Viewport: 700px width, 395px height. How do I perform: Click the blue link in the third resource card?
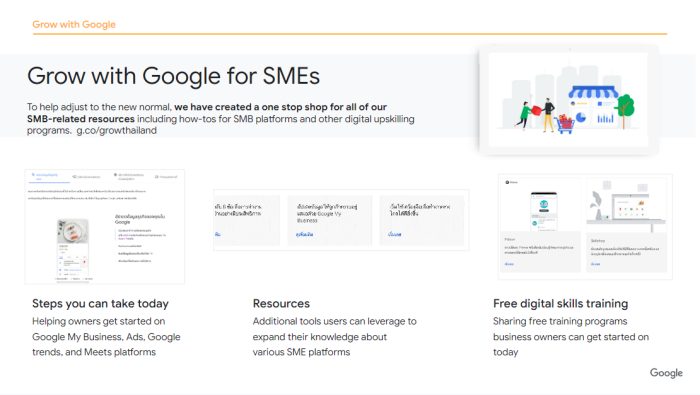pyautogui.click(x=394, y=234)
